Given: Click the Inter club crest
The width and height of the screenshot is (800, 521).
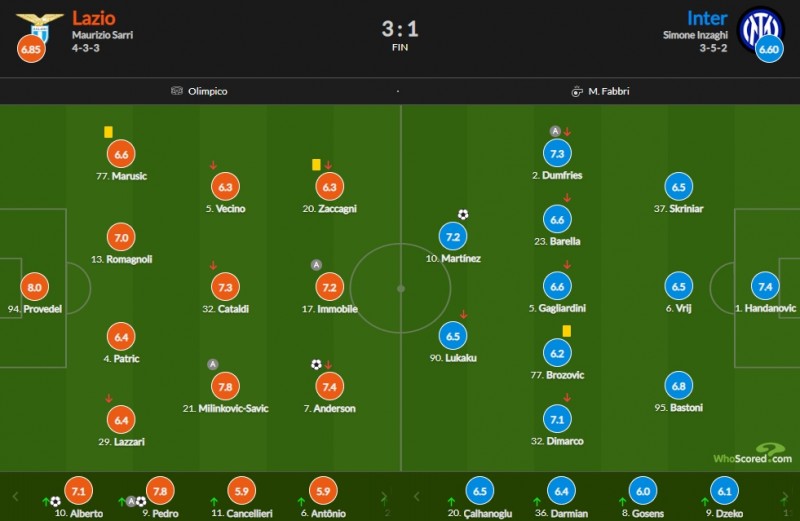Looking at the screenshot, I should (760, 27).
